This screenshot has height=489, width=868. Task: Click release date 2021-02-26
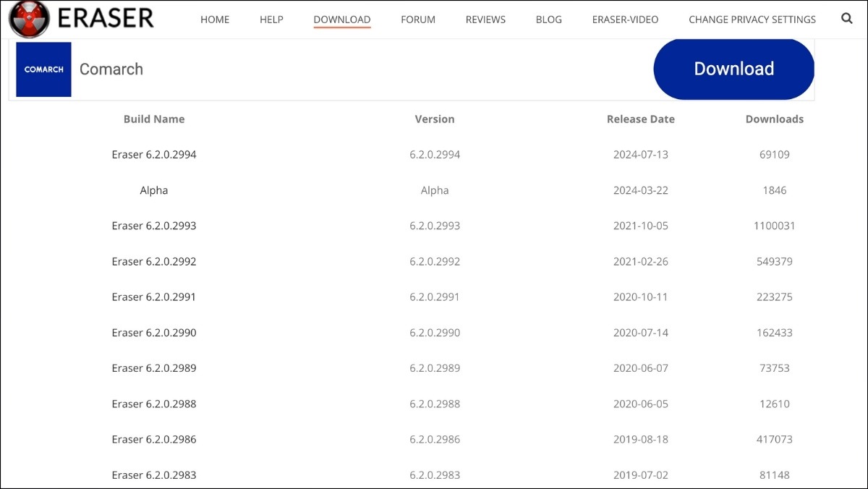pyautogui.click(x=641, y=261)
